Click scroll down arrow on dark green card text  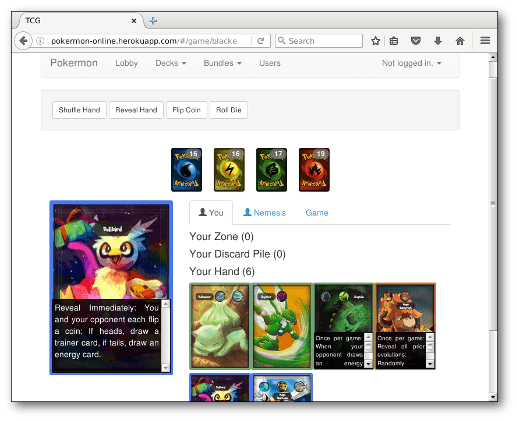tap(368, 364)
